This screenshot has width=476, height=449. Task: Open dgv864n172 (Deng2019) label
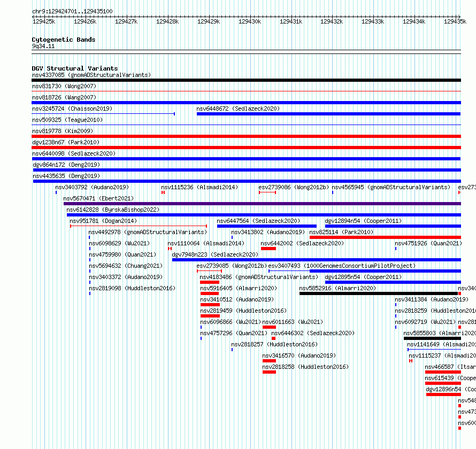(66, 165)
